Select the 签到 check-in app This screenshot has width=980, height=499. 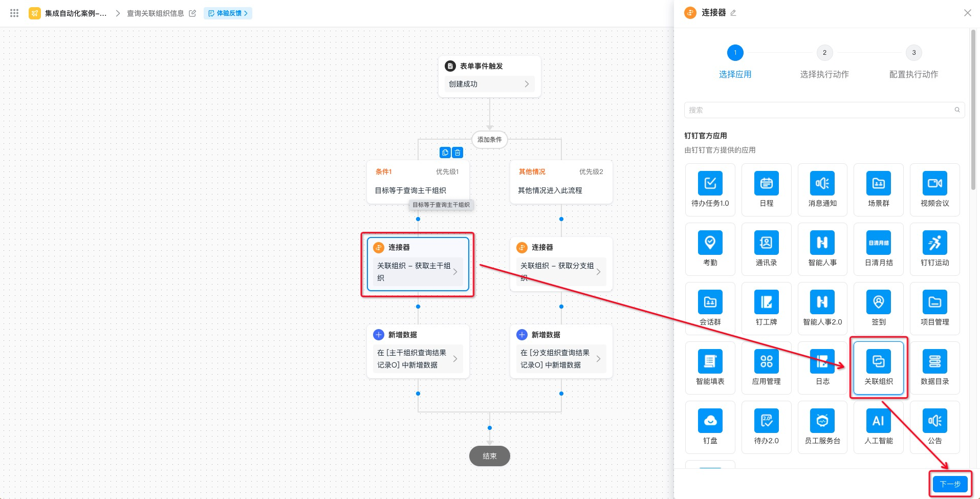tap(879, 309)
